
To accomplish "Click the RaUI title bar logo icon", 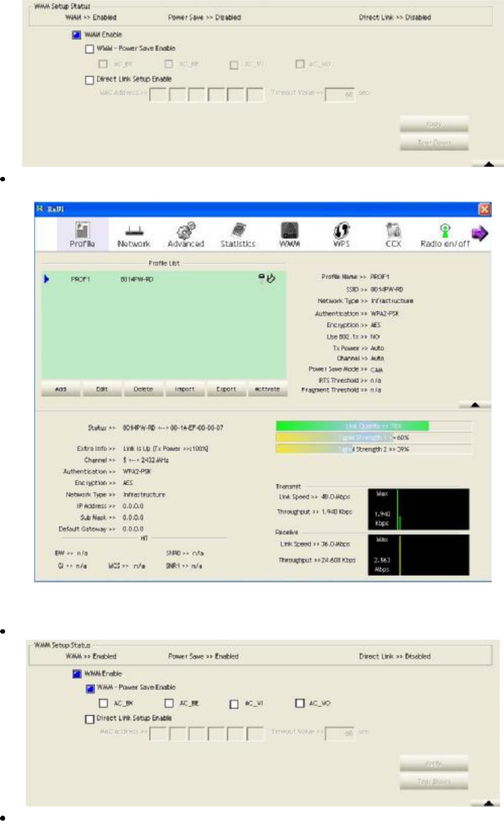I will pos(40,209).
